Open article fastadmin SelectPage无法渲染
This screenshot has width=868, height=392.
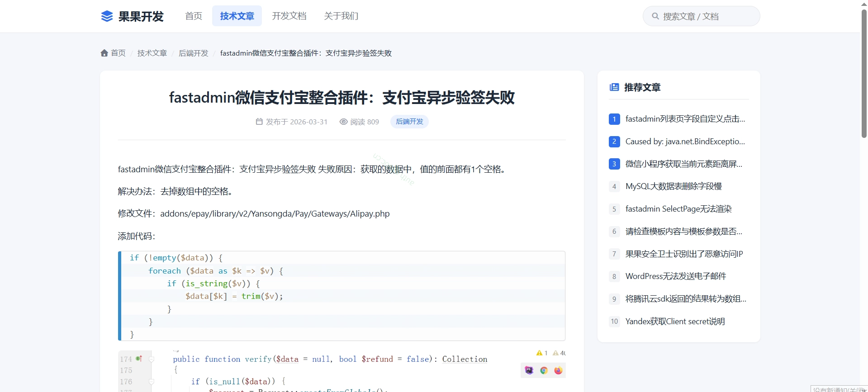coord(678,209)
